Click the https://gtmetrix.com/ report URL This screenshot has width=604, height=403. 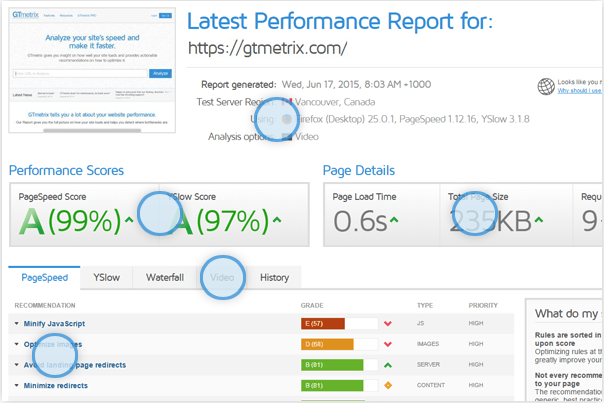pyautogui.click(x=267, y=49)
